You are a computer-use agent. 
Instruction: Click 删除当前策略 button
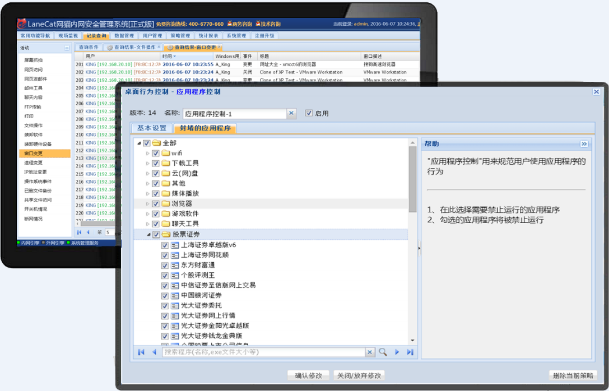tap(573, 375)
